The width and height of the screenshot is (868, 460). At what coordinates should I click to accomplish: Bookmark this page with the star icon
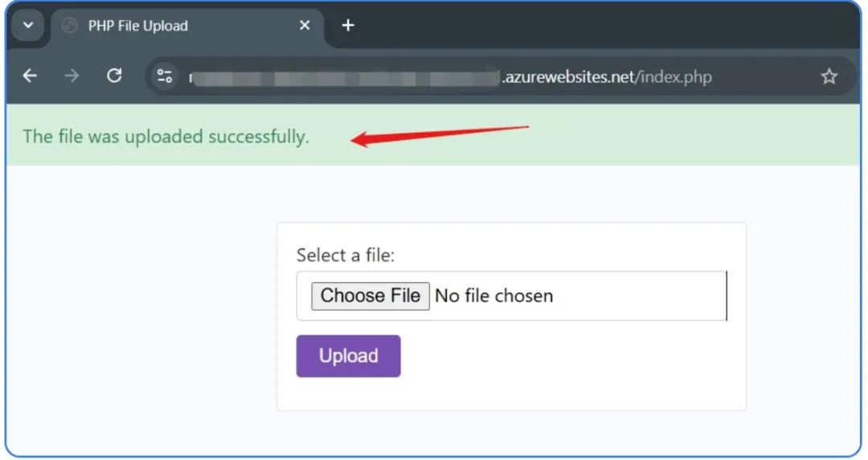pyautogui.click(x=829, y=76)
